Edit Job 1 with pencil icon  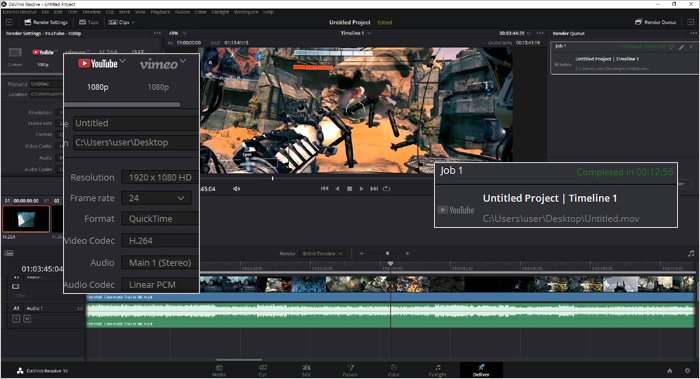click(682, 46)
